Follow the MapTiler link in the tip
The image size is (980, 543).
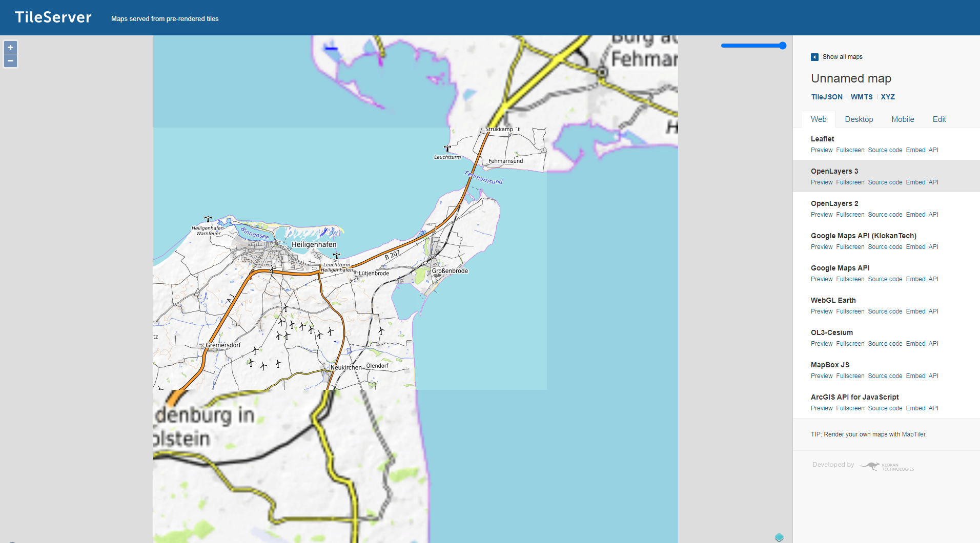(x=913, y=434)
